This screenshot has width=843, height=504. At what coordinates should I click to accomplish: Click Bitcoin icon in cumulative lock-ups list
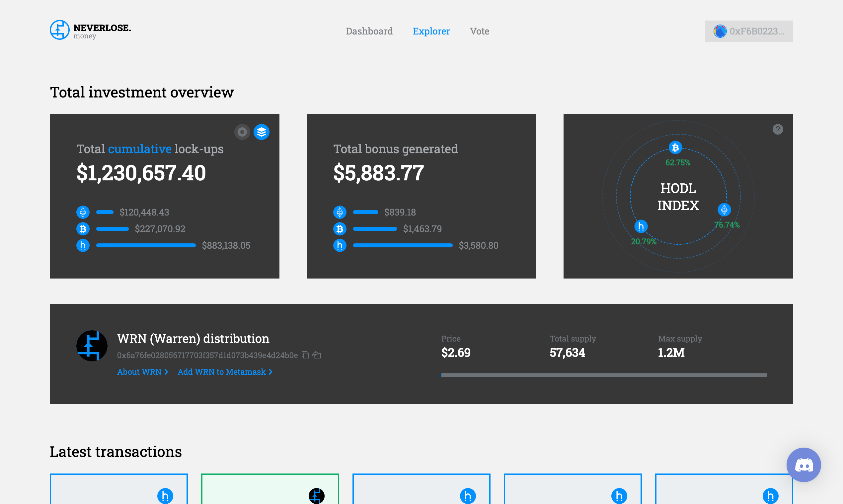83,229
